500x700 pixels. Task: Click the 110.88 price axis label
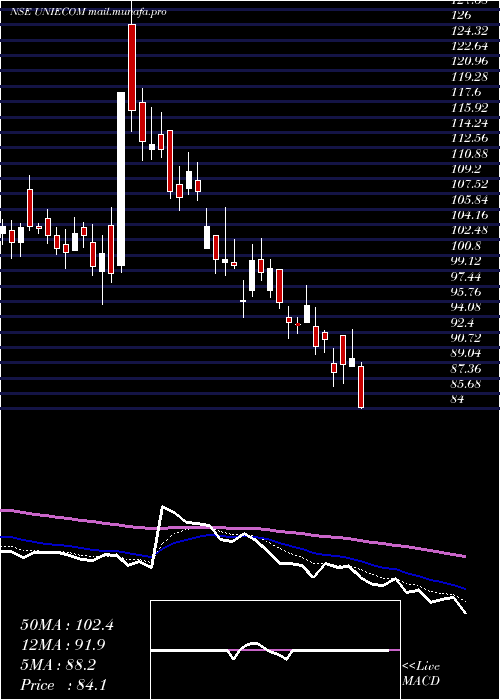point(469,154)
